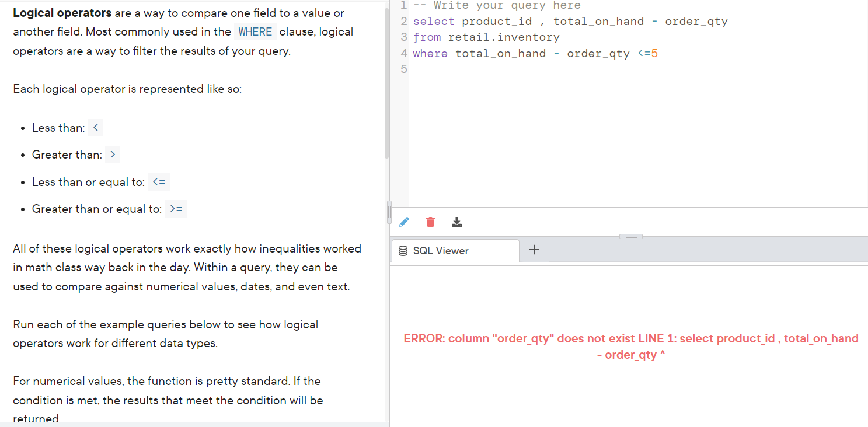The height and width of the screenshot is (427, 868).
Task: Click the 'from retail.inventory' line in editor
Action: 486,37
